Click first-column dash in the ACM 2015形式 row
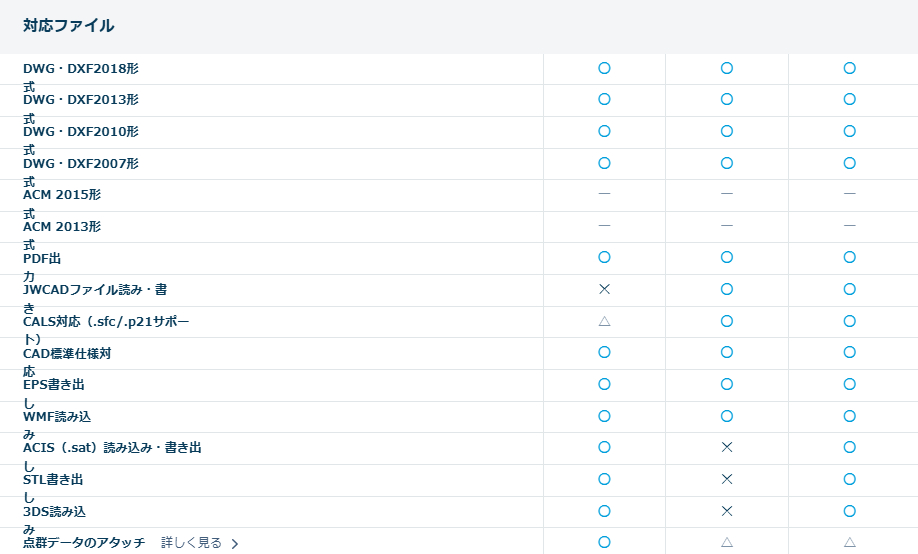This screenshot has width=918, height=554. 604,194
